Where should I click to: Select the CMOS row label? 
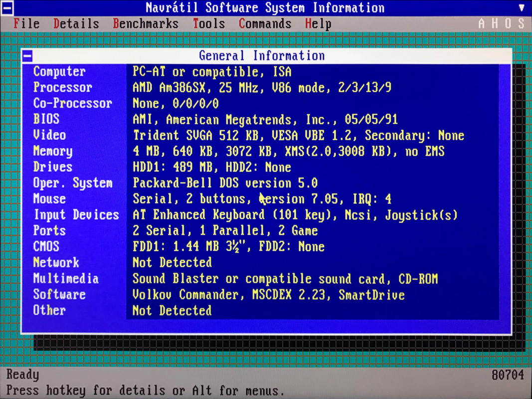pos(46,246)
